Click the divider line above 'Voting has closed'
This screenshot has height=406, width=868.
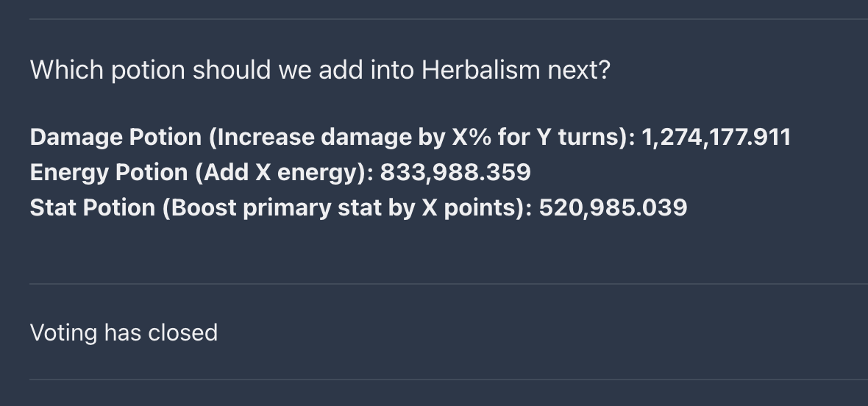[x=449, y=285]
